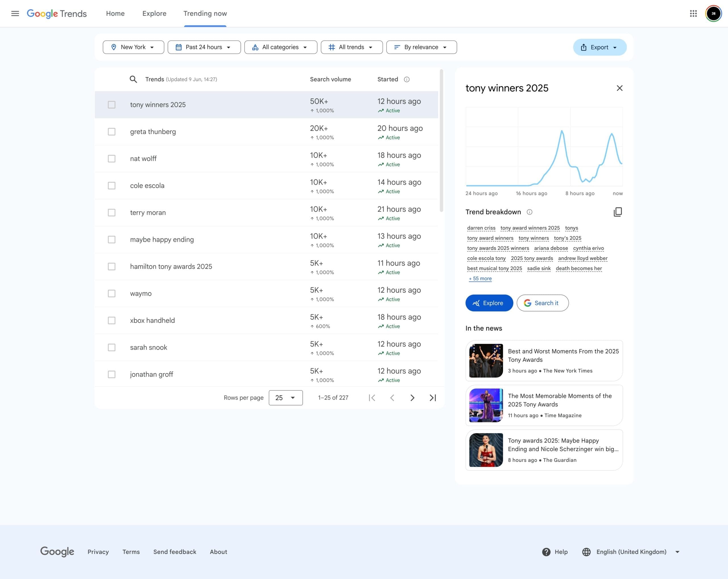Go to the Home tab

[x=115, y=13]
